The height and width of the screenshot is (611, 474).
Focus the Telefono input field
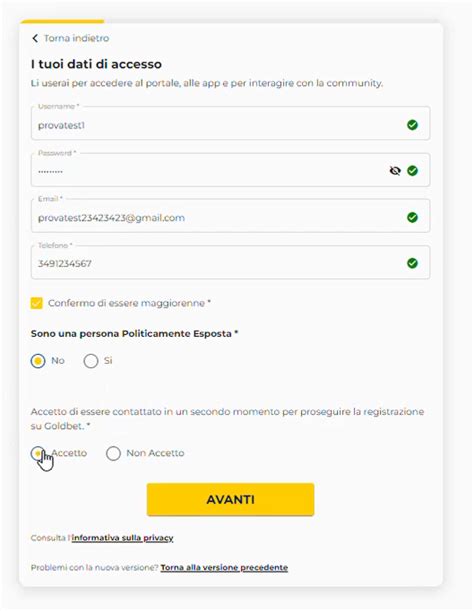click(230, 261)
